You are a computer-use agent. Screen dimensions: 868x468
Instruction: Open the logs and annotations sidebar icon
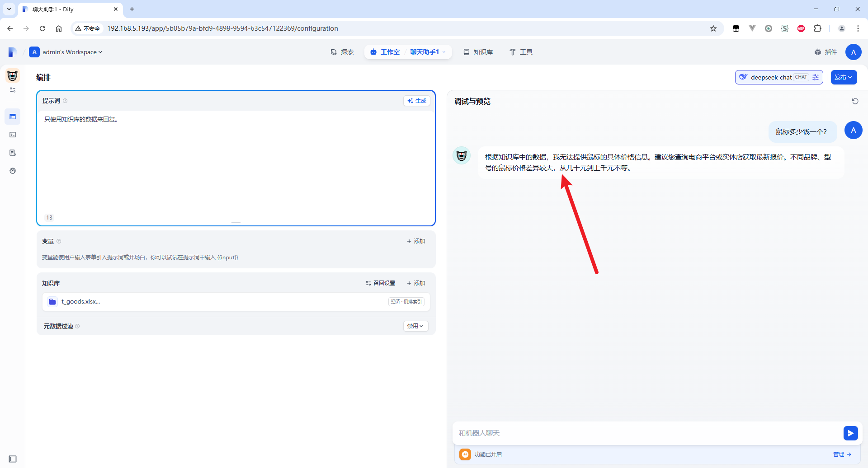[13, 153]
